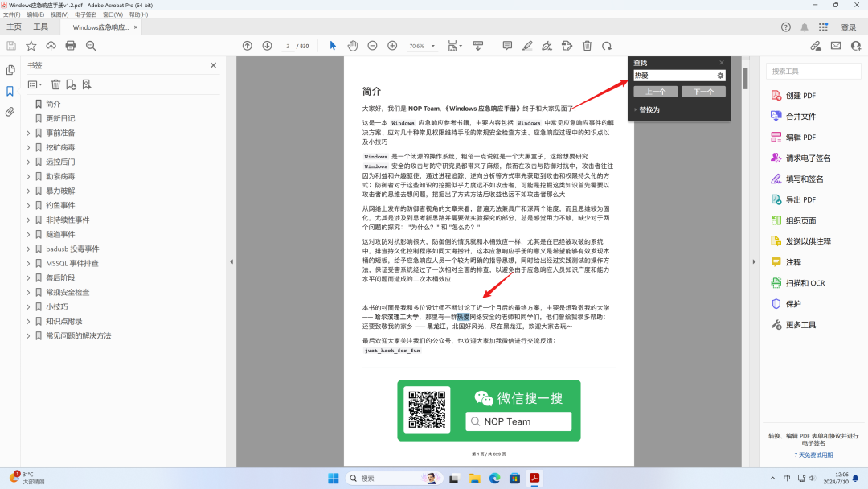
Task: Click the 下一个 button to find next match
Action: pos(702,91)
